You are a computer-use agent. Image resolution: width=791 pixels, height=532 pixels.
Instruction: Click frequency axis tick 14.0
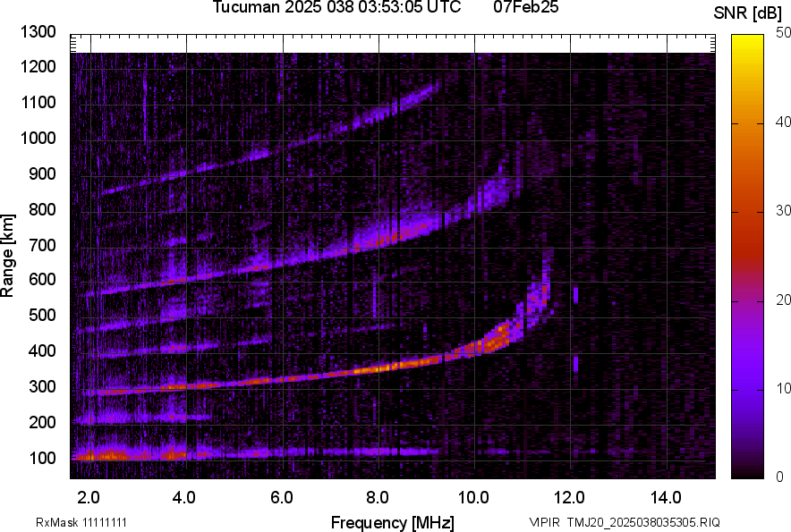tap(666, 498)
